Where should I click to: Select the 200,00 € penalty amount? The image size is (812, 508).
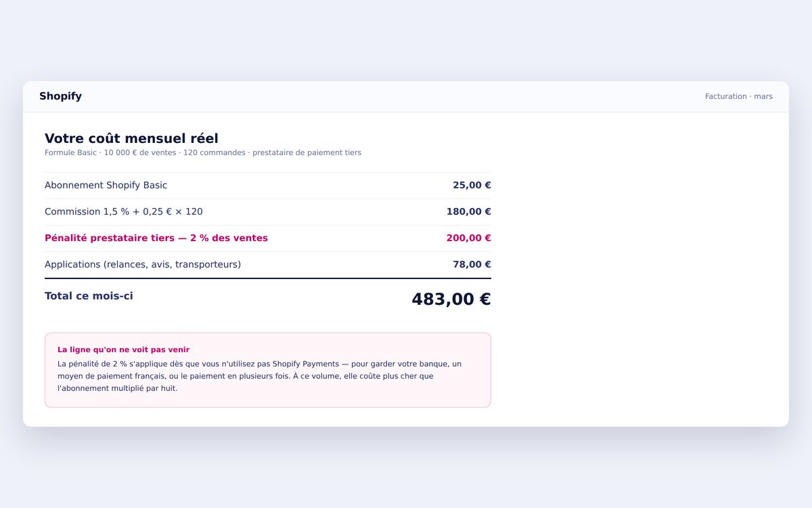coord(468,238)
